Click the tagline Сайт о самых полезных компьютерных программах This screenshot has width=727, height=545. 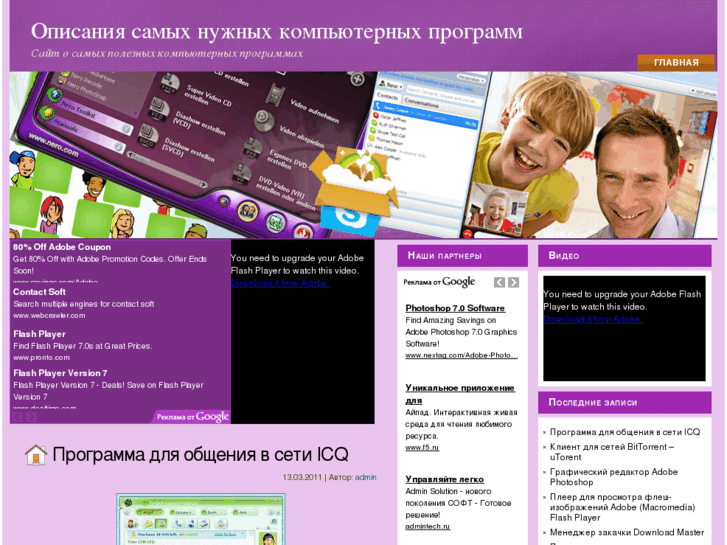(x=167, y=53)
